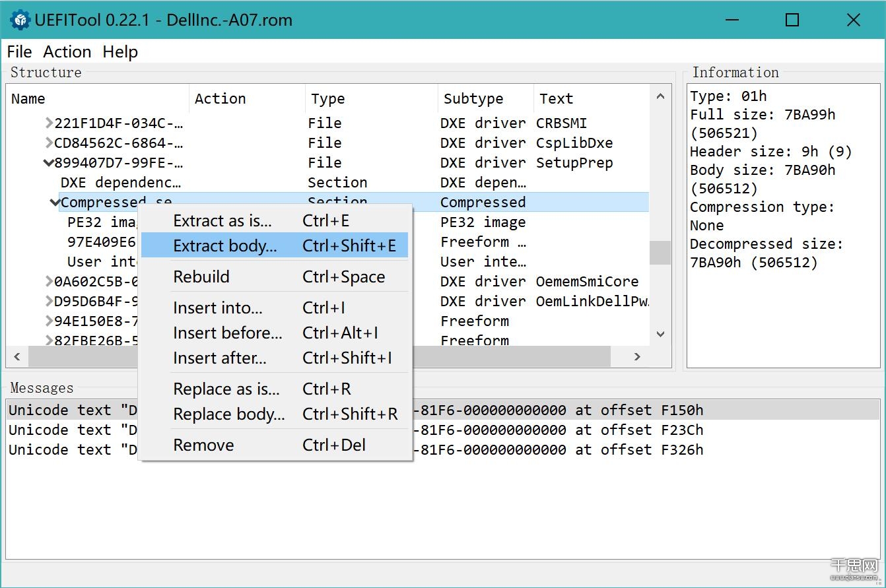Select the DXE dependency section row
Viewport: 886px width, 588px height.
pyautogui.click(x=120, y=183)
